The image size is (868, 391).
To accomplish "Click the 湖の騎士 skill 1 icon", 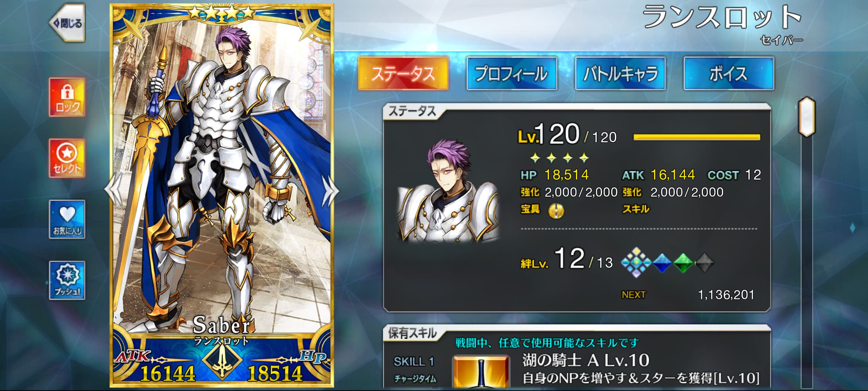I will [x=481, y=372].
